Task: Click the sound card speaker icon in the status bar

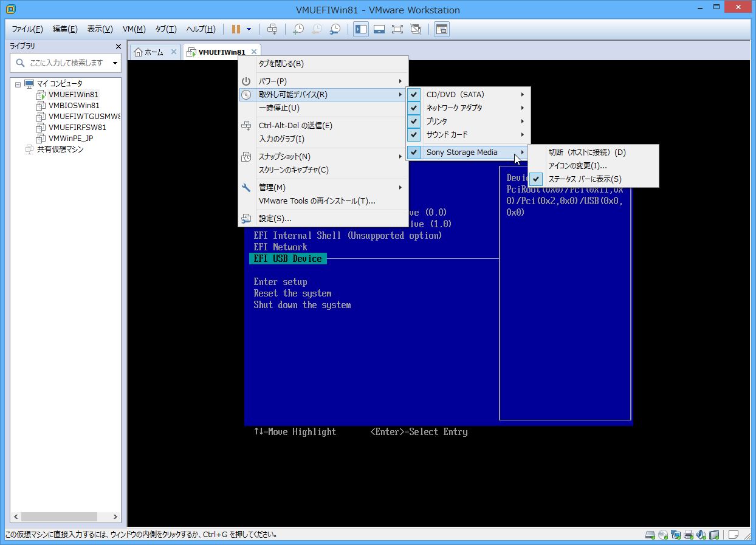Action: [x=701, y=535]
